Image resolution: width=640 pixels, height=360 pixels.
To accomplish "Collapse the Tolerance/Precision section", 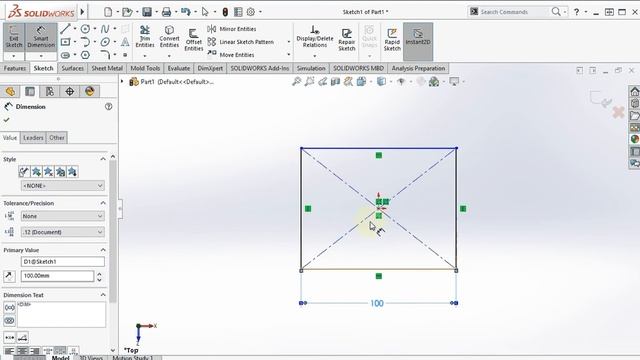I will point(103,203).
